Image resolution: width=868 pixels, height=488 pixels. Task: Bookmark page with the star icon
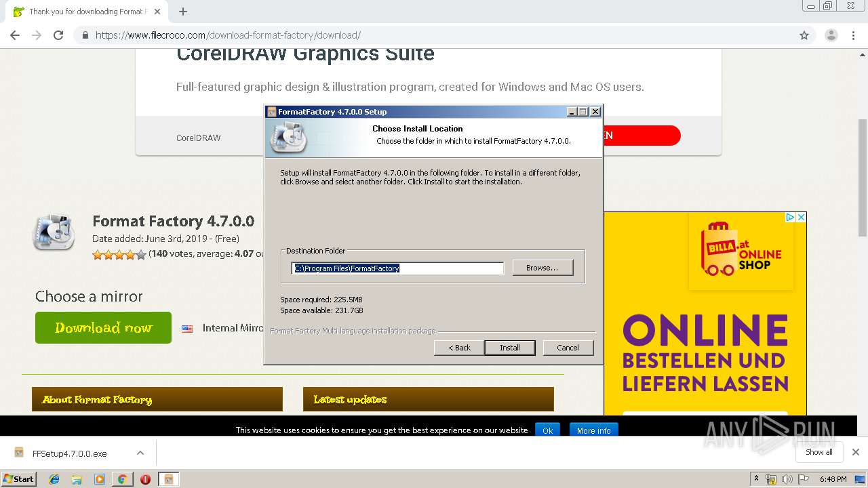click(x=804, y=35)
